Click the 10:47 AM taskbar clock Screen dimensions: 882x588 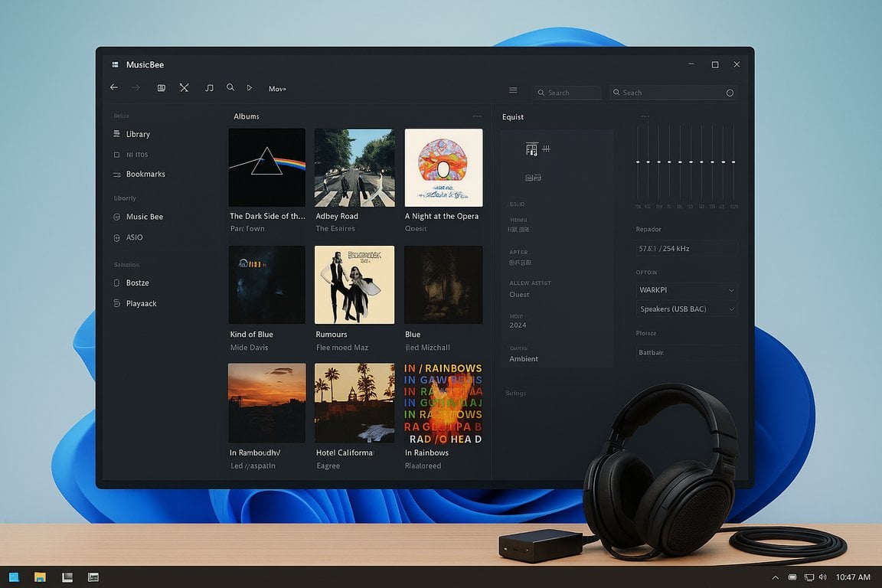point(853,577)
